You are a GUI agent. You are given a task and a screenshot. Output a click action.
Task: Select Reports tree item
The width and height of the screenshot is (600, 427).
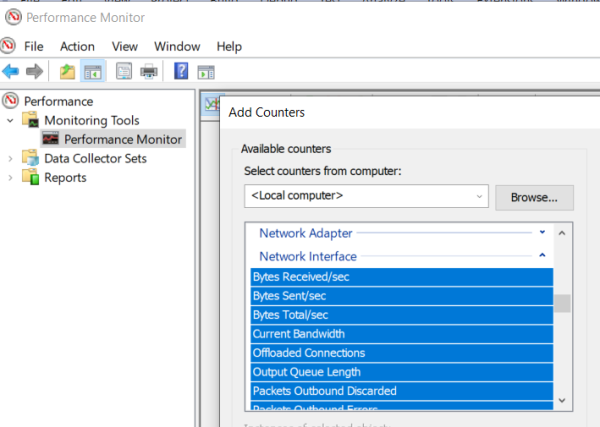(x=65, y=178)
